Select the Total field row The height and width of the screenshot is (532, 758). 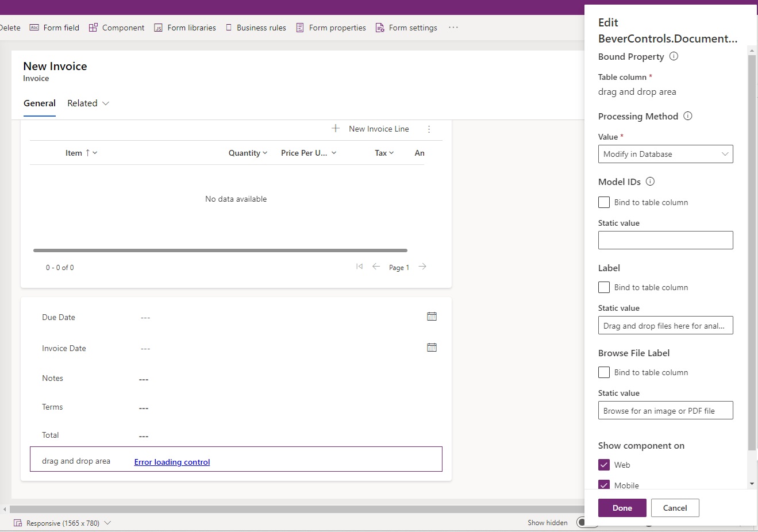[236, 435]
